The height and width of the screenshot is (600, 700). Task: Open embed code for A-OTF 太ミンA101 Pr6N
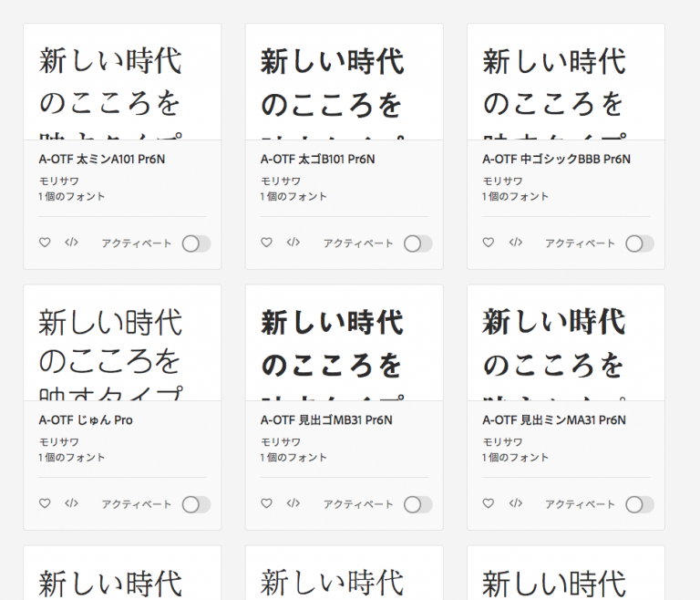coord(71,243)
